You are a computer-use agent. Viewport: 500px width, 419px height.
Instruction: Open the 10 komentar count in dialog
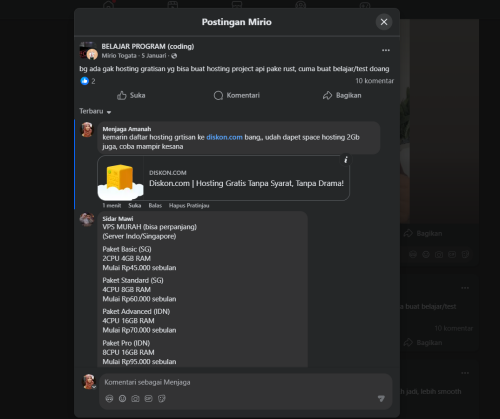pos(374,81)
